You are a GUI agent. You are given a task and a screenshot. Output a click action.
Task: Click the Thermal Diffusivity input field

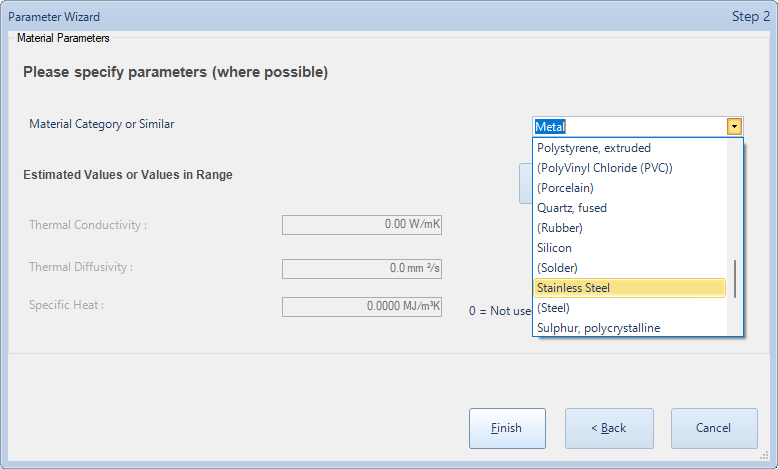click(x=362, y=268)
